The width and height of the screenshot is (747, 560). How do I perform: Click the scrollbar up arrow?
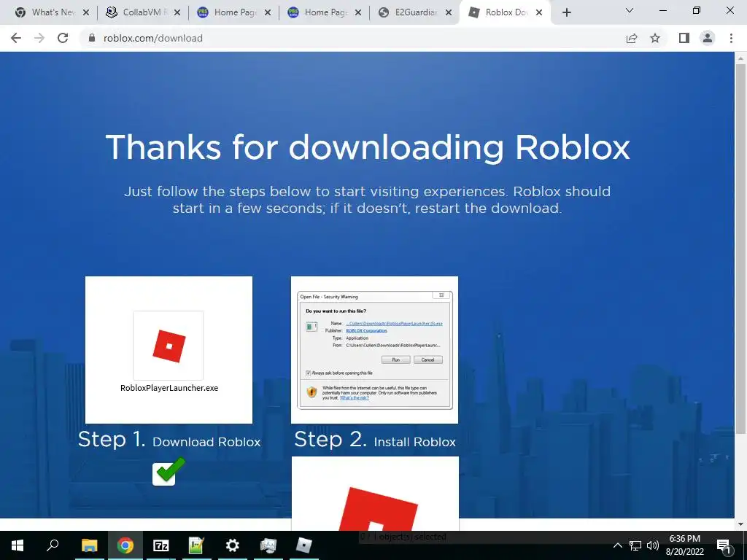pos(740,58)
